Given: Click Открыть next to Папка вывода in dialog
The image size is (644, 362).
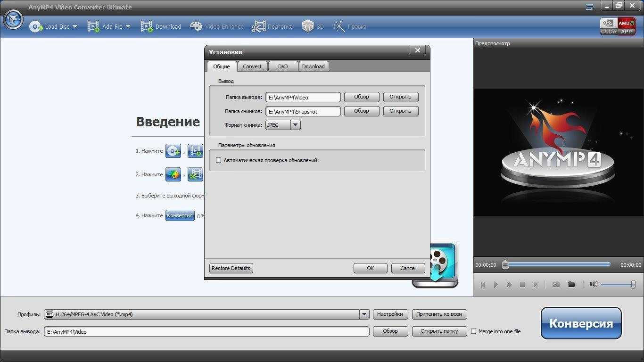Looking at the screenshot, I should tap(400, 97).
